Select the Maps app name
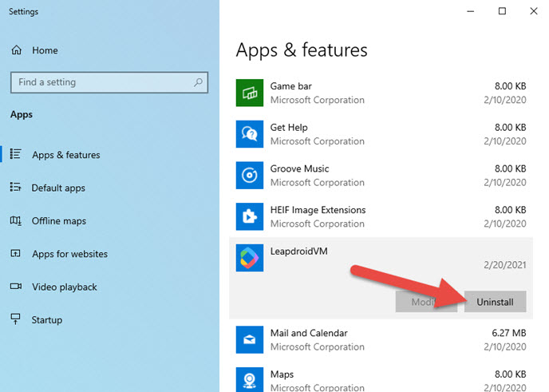This screenshot has width=549, height=392. click(282, 374)
